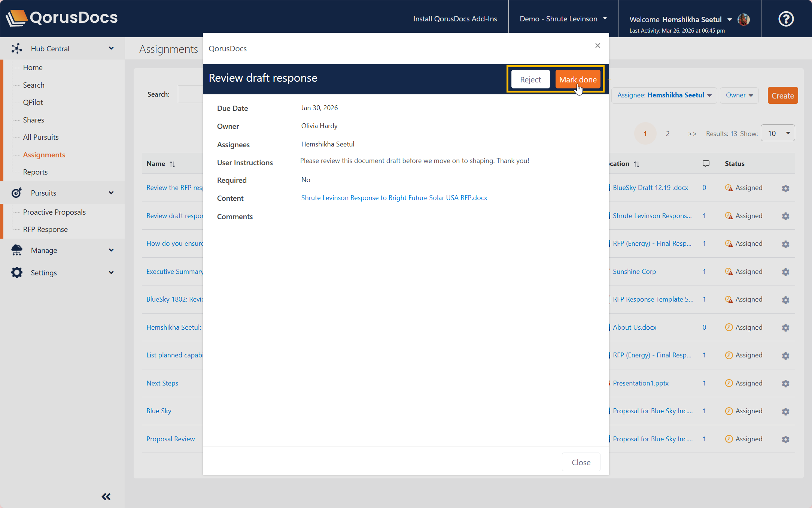Sort by Name column arrows

click(x=172, y=164)
